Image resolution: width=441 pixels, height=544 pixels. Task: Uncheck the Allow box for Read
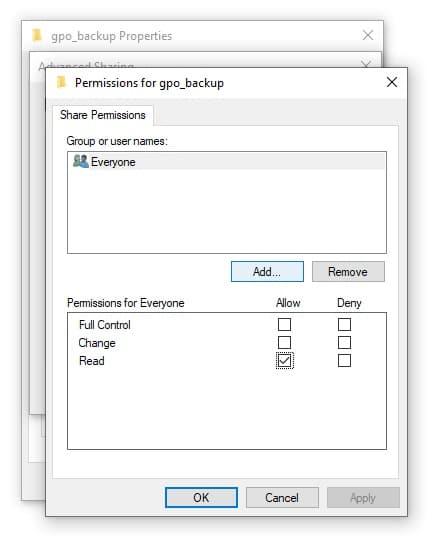coord(285,360)
